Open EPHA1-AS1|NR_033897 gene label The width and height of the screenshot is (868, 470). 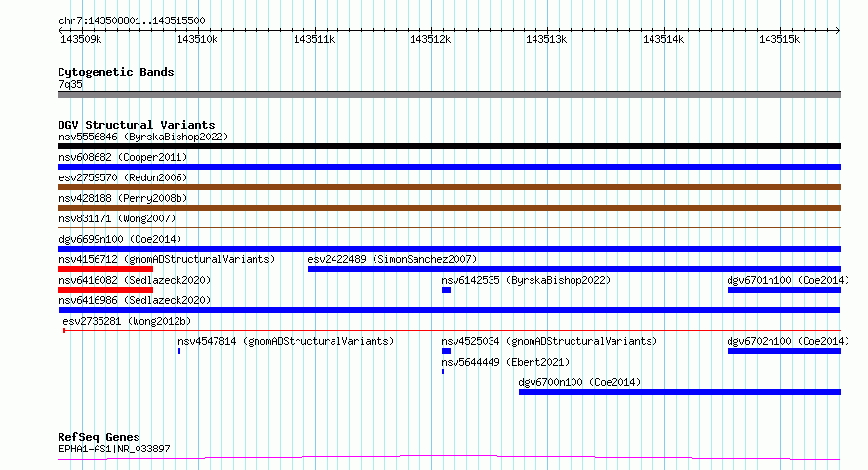click(x=114, y=449)
